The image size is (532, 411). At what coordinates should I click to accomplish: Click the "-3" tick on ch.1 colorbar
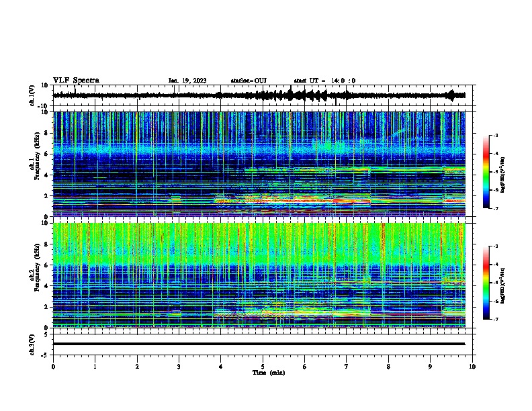click(496, 135)
